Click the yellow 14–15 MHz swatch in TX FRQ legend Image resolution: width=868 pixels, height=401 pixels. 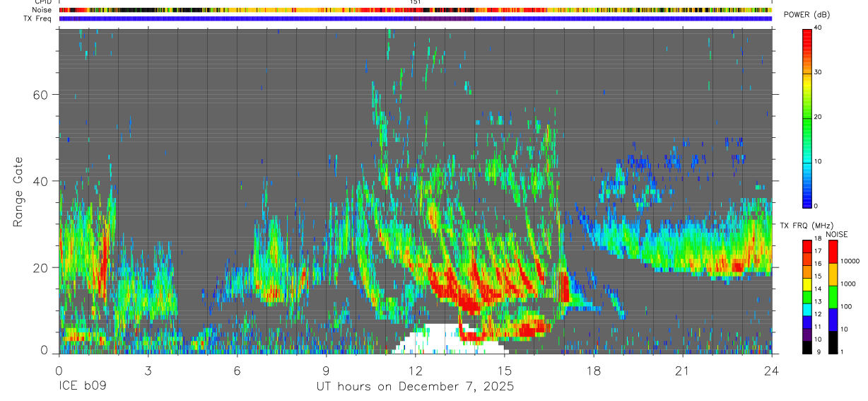coord(807,284)
